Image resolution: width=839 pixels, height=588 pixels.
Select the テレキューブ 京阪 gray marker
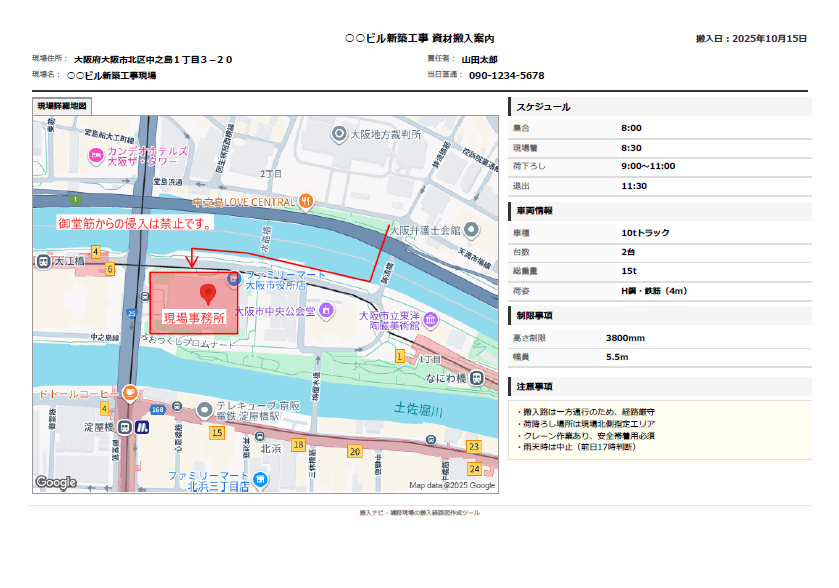tap(205, 408)
